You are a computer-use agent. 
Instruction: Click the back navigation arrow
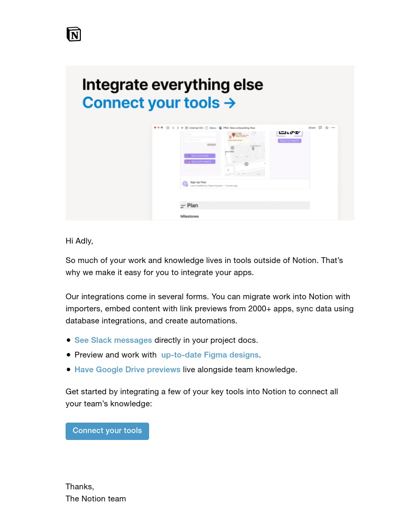click(172, 127)
